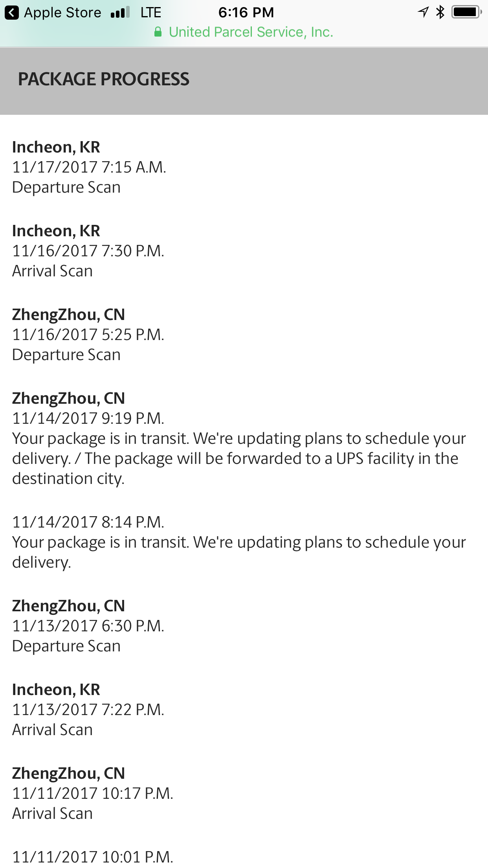Tap the 11/14/2017 8:14 P.M. transit update

239,542
